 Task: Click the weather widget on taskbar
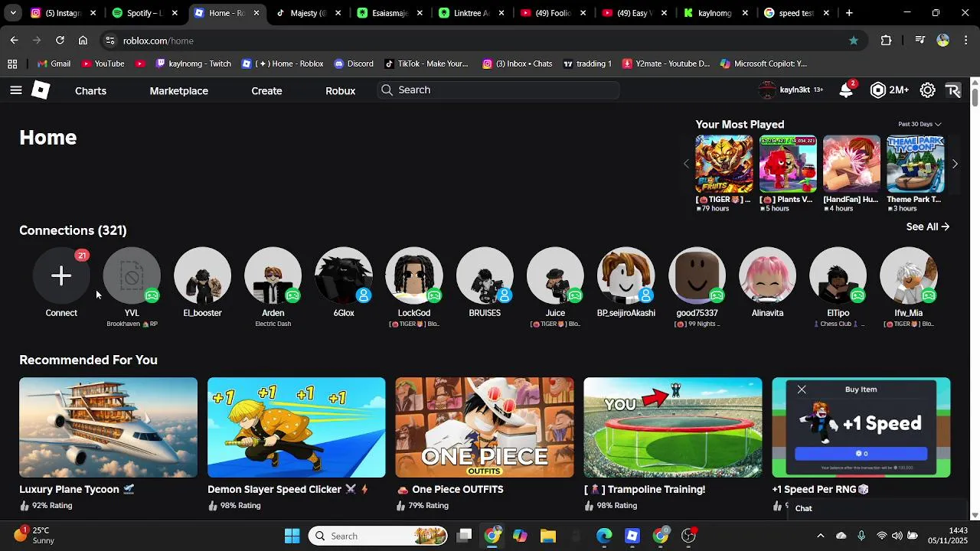34,535
